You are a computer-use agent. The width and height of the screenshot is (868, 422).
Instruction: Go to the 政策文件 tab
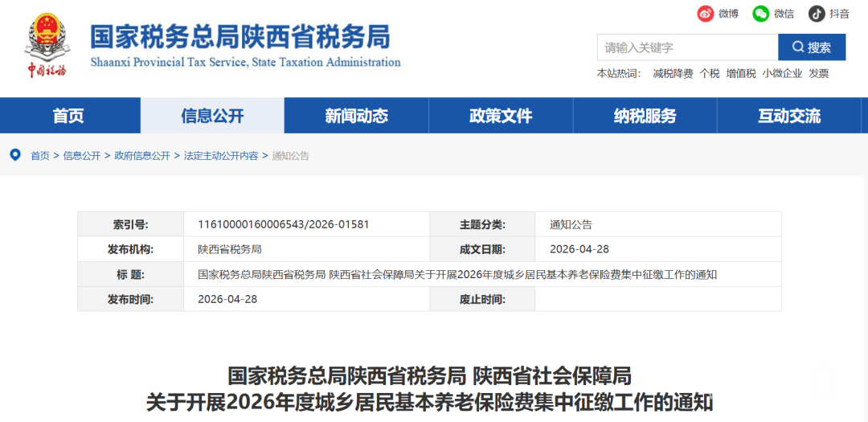coord(501,116)
